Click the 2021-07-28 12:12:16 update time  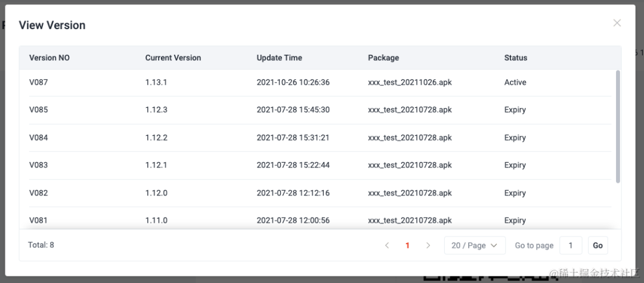(293, 193)
